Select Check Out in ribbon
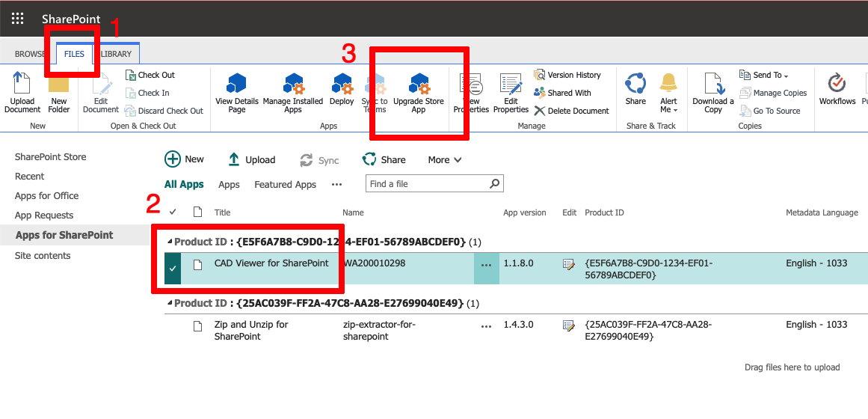 click(x=150, y=75)
